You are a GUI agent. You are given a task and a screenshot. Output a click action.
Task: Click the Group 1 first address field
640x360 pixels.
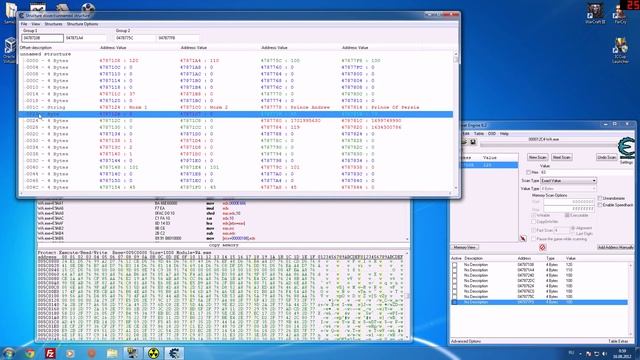click(42, 38)
